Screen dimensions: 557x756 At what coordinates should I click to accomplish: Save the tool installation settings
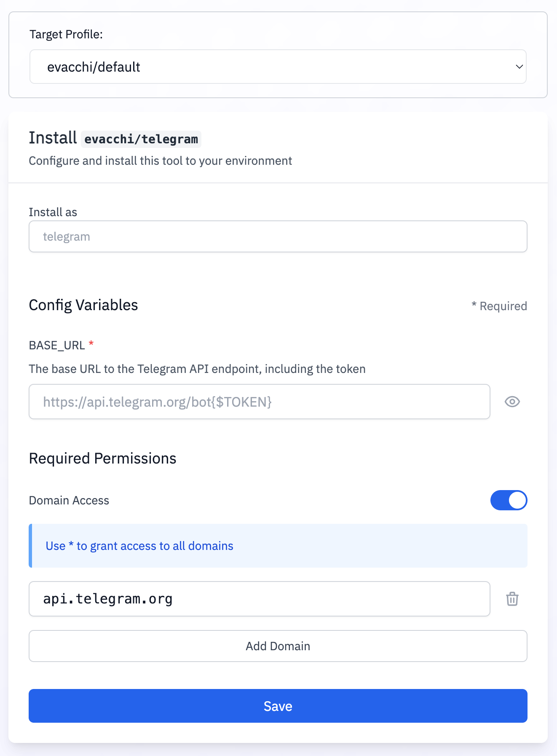(278, 706)
